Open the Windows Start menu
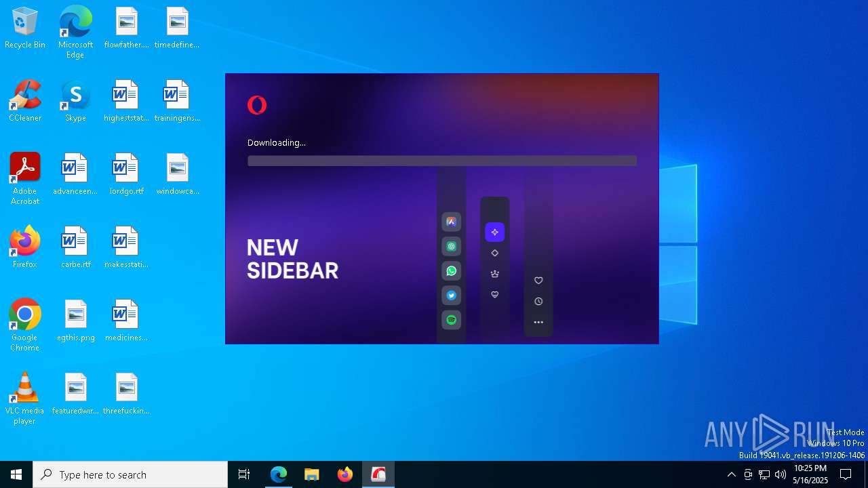 point(16,474)
